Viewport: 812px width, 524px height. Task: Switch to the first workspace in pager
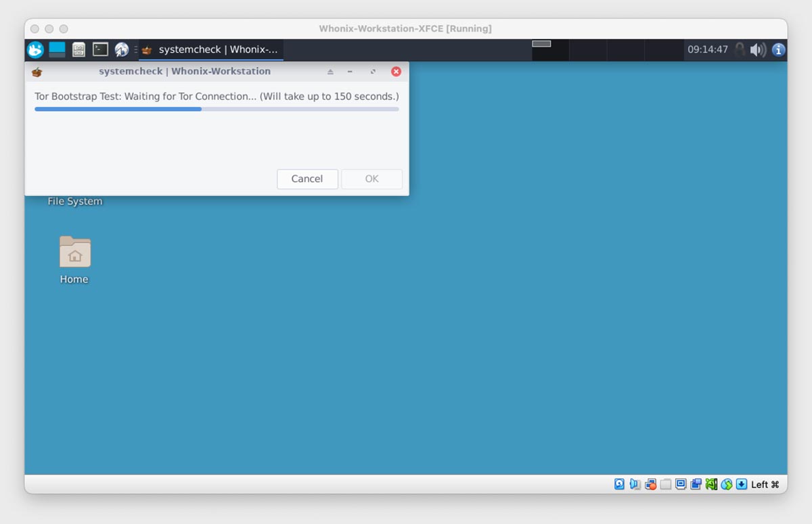coord(550,49)
